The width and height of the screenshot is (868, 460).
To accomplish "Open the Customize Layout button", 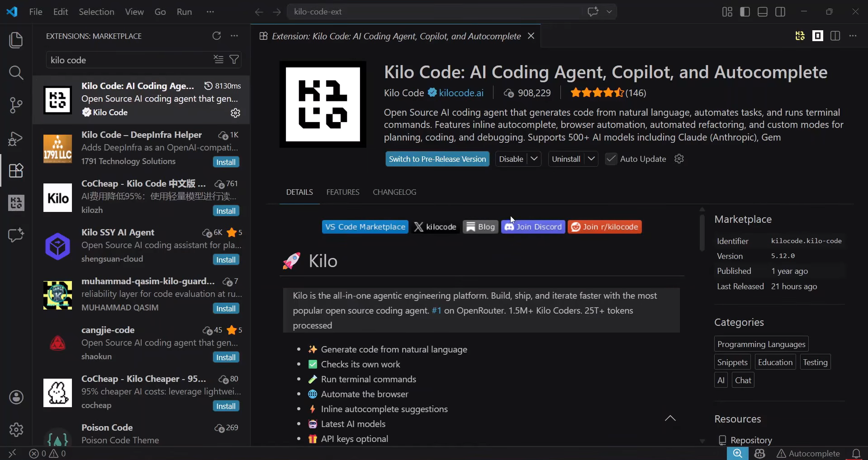I will (x=727, y=12).
